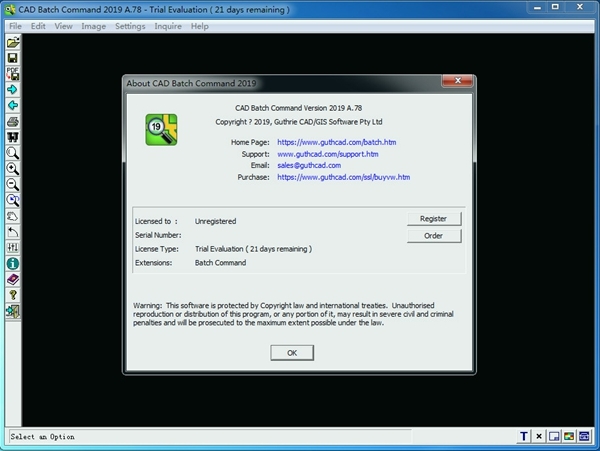Click the 'Select an Option' status text
Screen dimensions: 600x451
pyautogui.click(x=42, y=436)
